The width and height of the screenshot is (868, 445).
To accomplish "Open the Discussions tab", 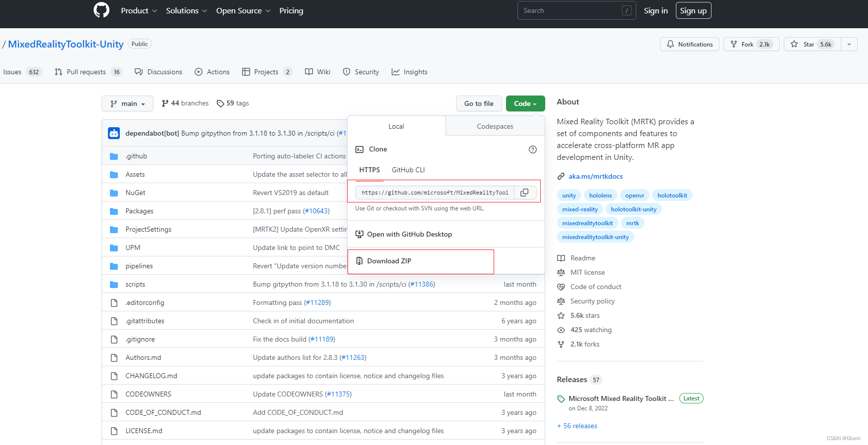I will [158, 72].
